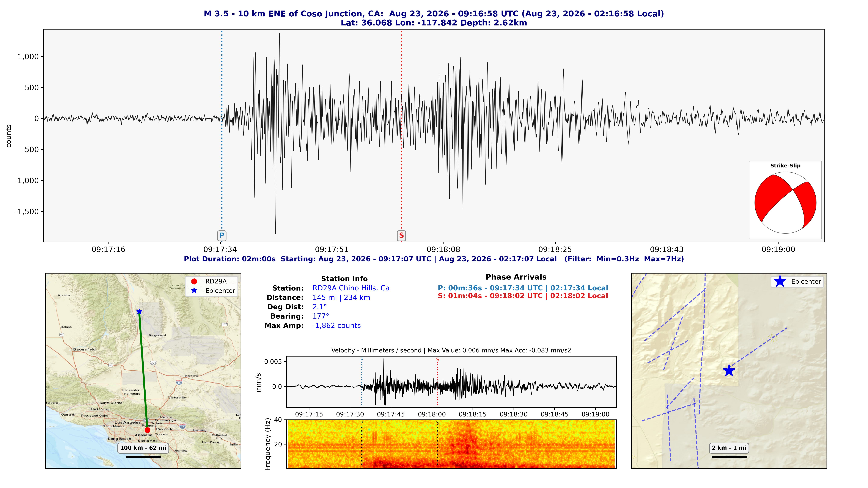Screen dimensions: 868x488
Task: Click the 09:18:08 tick label on time axis
Action: [443, 250]
